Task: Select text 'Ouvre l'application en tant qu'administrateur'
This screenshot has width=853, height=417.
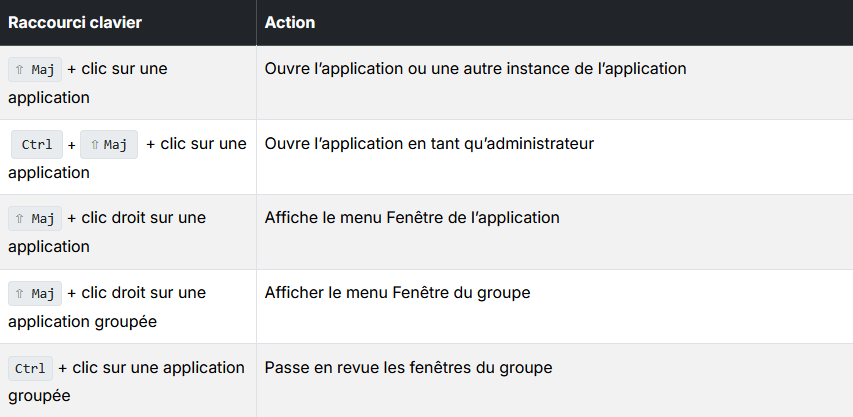Action: [429, 144]
